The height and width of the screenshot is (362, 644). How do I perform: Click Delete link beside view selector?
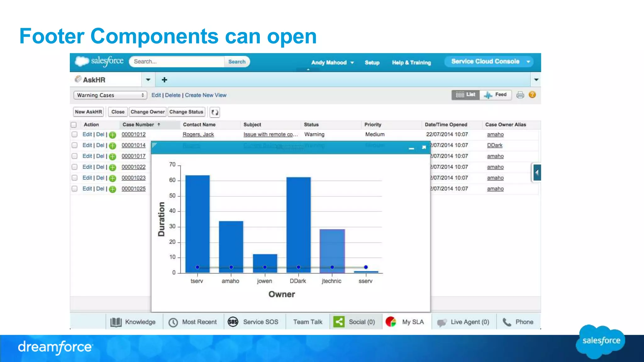pos(173,95)
